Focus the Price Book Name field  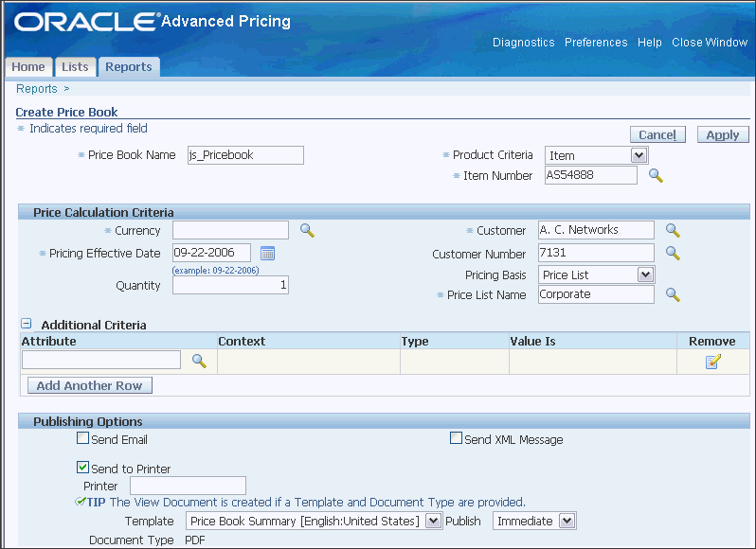pyautogui.click(x=245, y=155)
